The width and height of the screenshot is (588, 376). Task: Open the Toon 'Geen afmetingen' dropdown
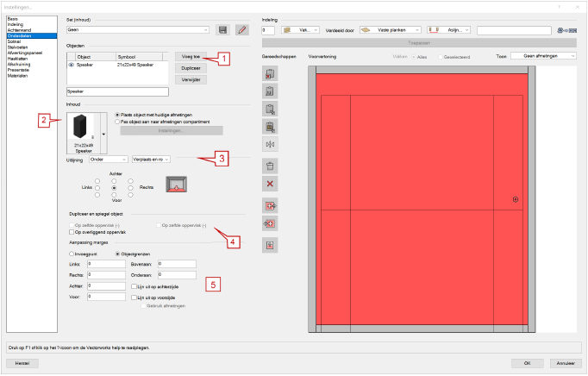tap(543, 56)
